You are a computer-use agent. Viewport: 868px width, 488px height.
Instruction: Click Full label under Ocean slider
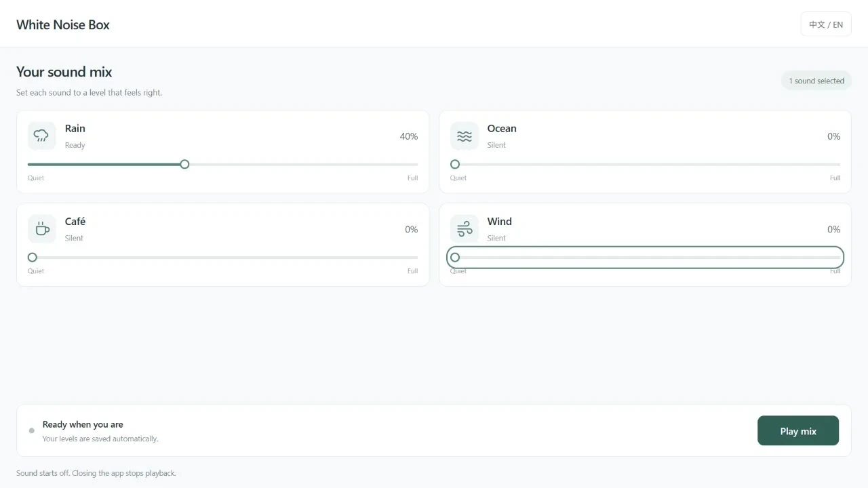[x=835, y=178]
